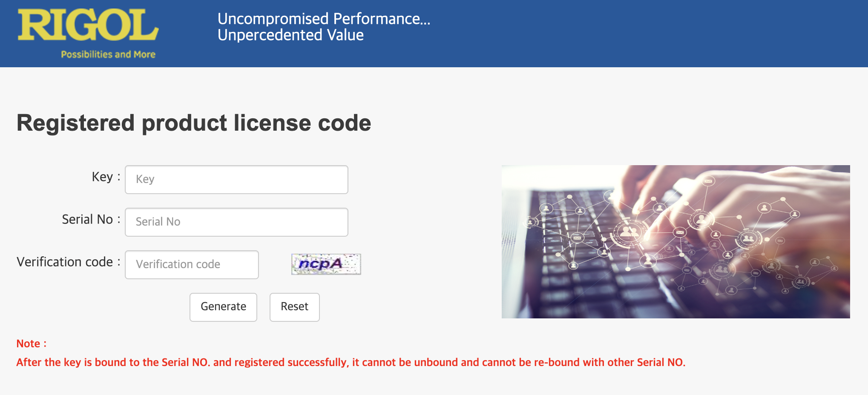The width and height of the screenshot is (868, 395).
Task: Click the "Serial No :" field label
Action: (x=91, y=220)
